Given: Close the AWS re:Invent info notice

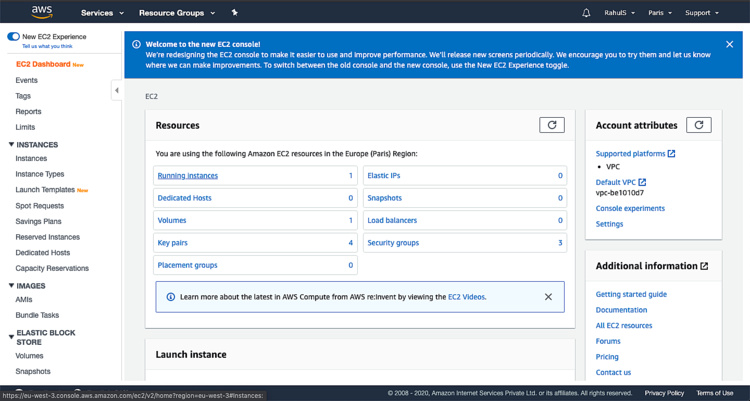Looking at the screenshot, I should 548,297.
